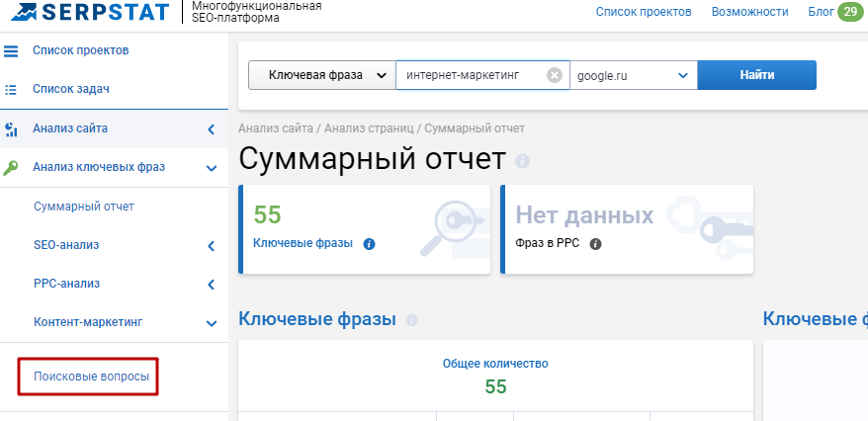This screenshot has width=868, height=421.
Task: Open Суммарный отчет sidebar item
Action: click(84, 207)
